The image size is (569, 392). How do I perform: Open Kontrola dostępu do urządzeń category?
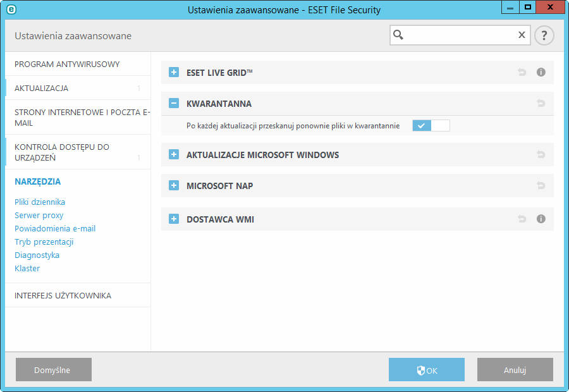click(x=78, y=152)
